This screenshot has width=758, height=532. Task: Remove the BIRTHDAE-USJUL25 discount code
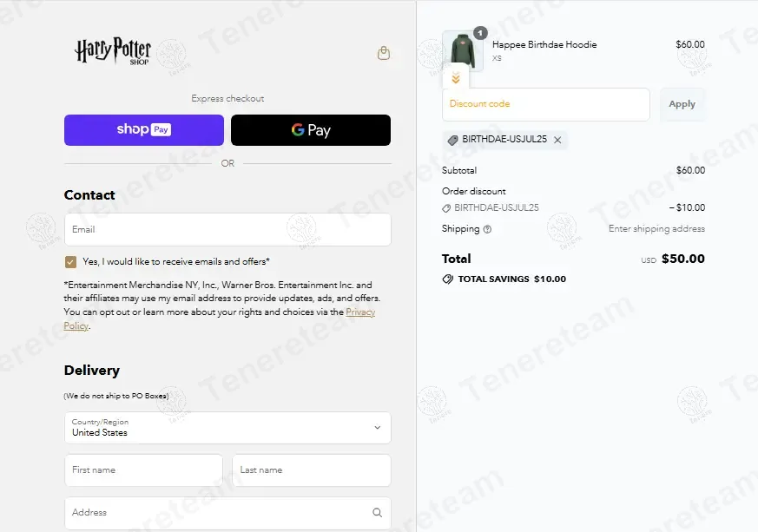[557, 140]
